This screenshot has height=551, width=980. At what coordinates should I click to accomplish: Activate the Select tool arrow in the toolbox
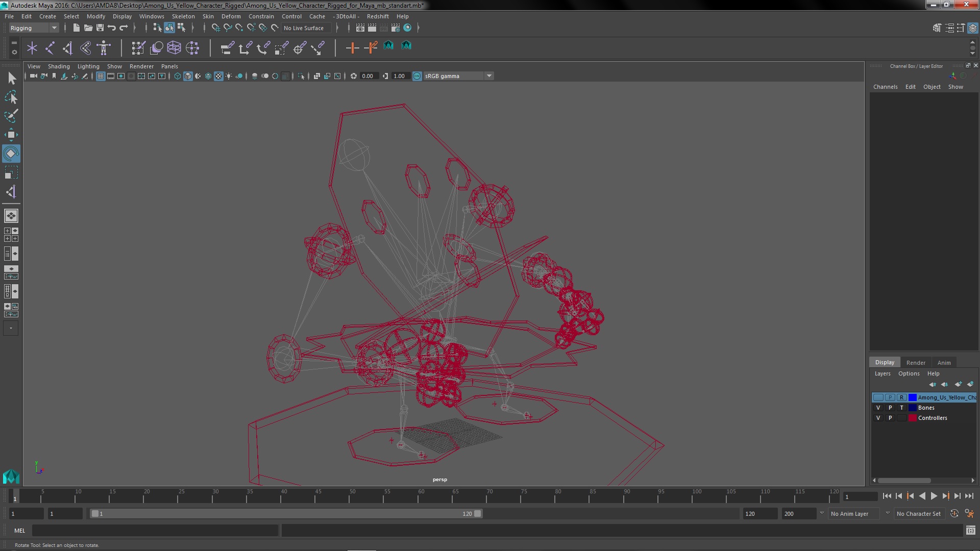pos(11,78)
